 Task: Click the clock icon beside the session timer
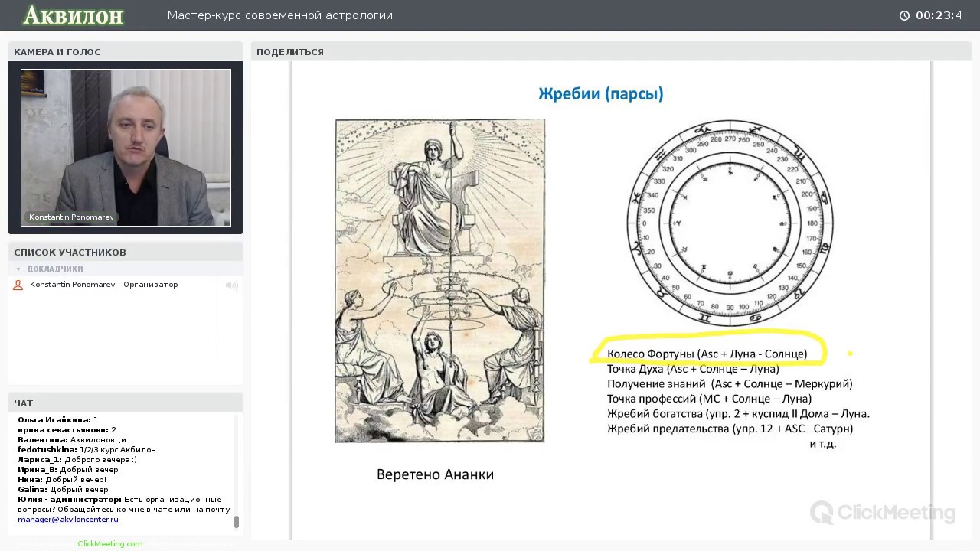pyautogui.click(x=904, y=15)
